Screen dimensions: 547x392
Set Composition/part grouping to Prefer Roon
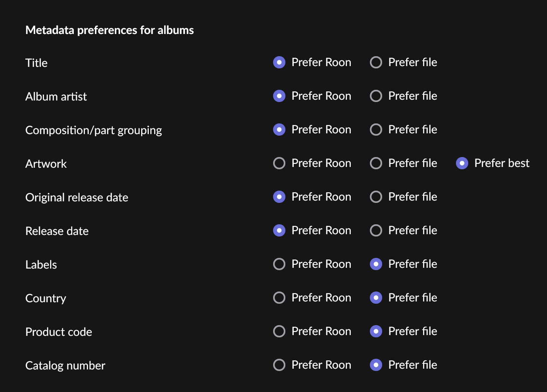(x=279, y=130)
